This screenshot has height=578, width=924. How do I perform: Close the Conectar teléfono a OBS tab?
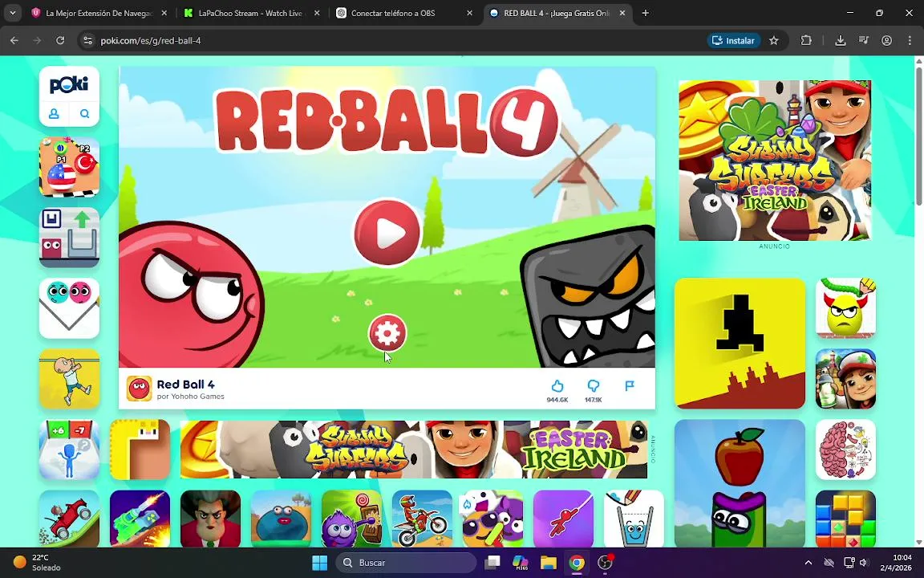click(469, 13)
